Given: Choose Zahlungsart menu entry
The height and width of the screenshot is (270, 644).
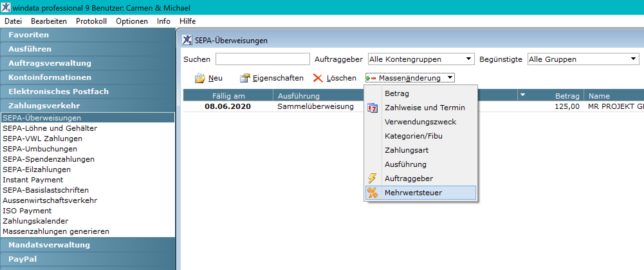Looking at the screenshot, I should pos(421,150).
